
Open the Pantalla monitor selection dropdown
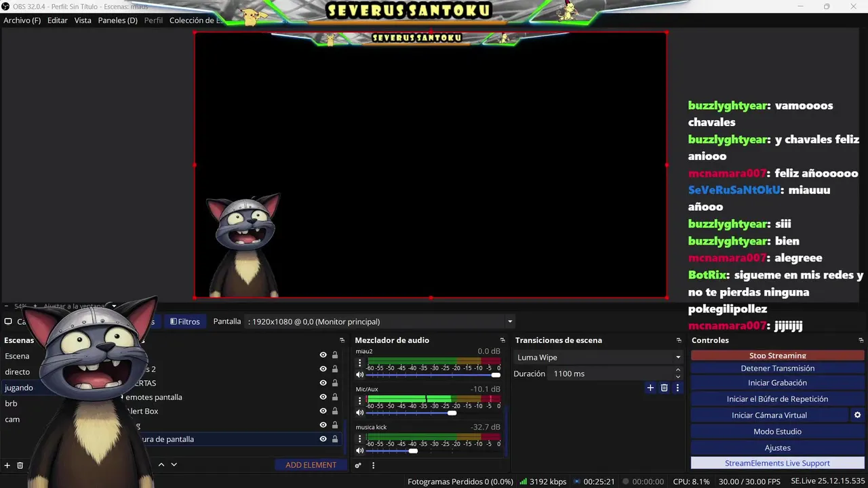[380, 321]
